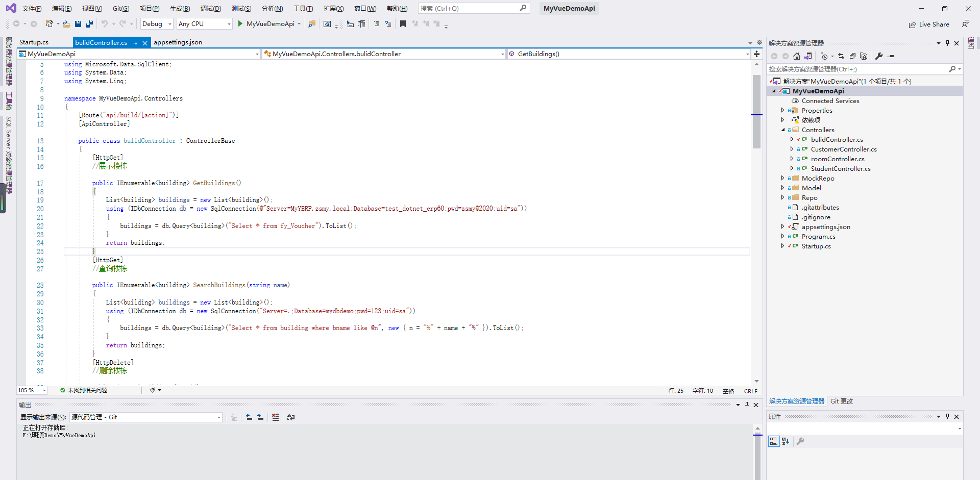The height and width of the screenshot is (480, 980).
Task: Click the Property Pages wrench icon
Action: pos(800,441)
